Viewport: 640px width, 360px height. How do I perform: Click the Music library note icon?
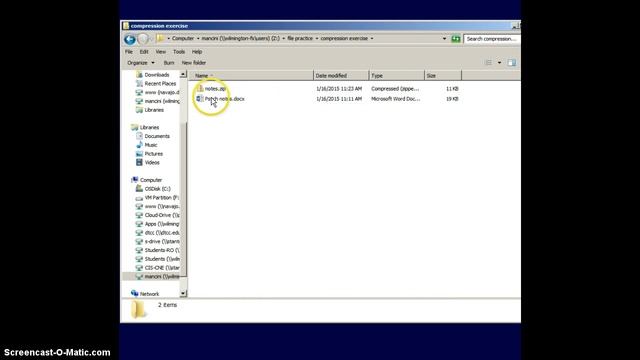tap(139, 145)
